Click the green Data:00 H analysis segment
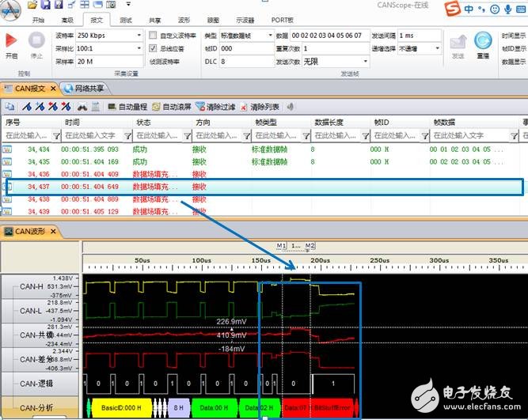 [215, 408]
